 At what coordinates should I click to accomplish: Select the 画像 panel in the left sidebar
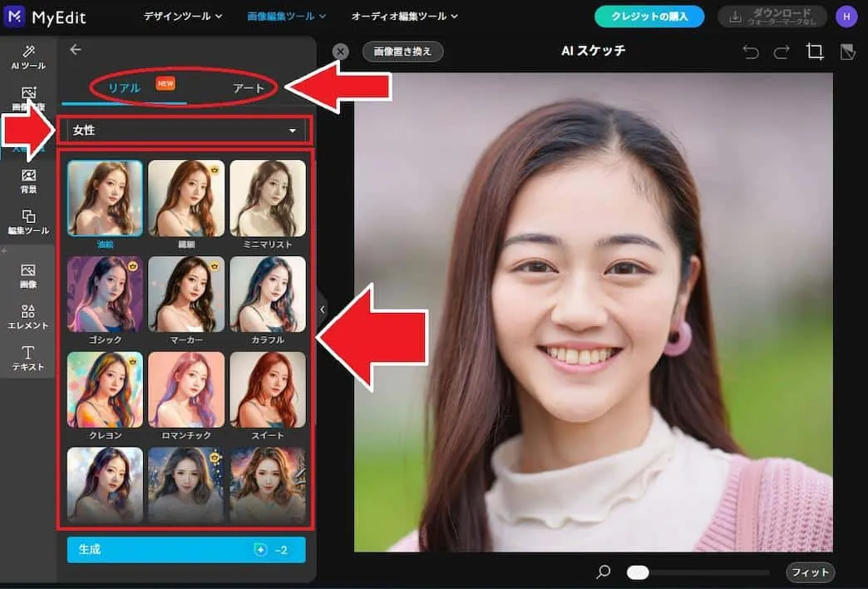[x=27, y=275]
